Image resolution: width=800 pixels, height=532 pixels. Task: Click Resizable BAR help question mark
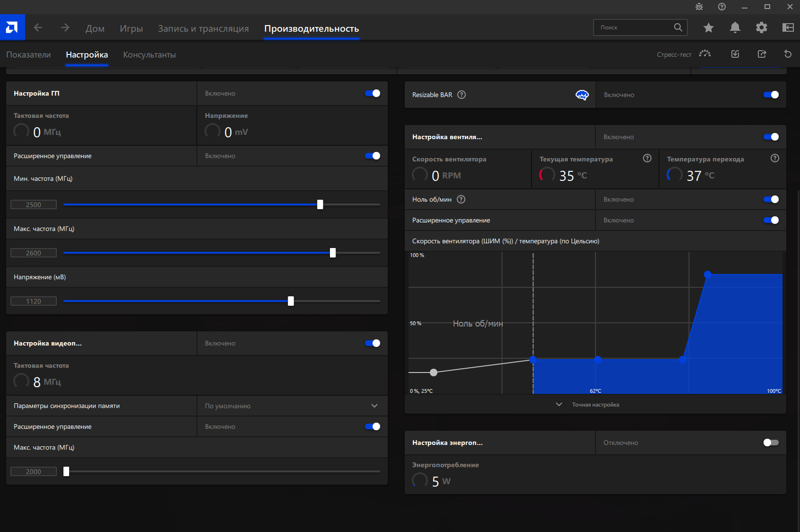[x=462, y=95]
